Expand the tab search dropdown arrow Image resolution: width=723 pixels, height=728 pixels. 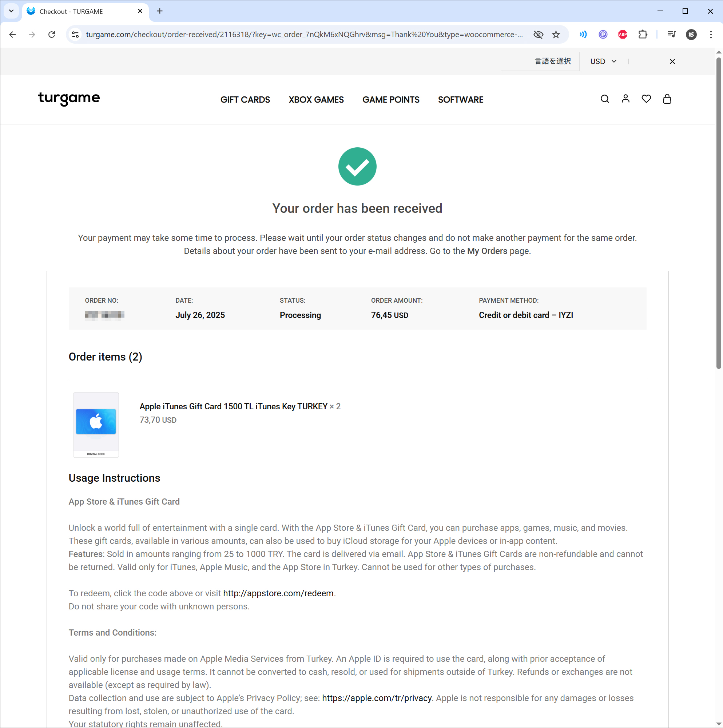pyautogui.click(x=11, y=11)
